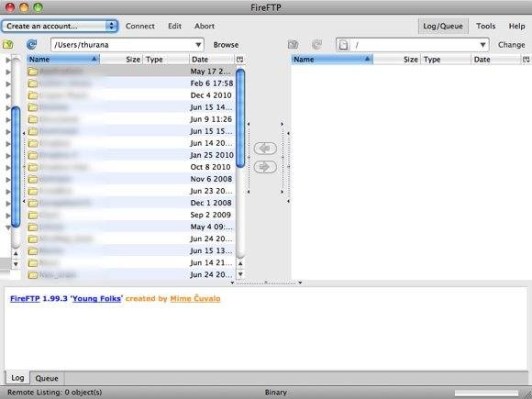This screenshot has height=399, width=532.
Task: Open the remote column picker icon
Action: tap(526, 60)
